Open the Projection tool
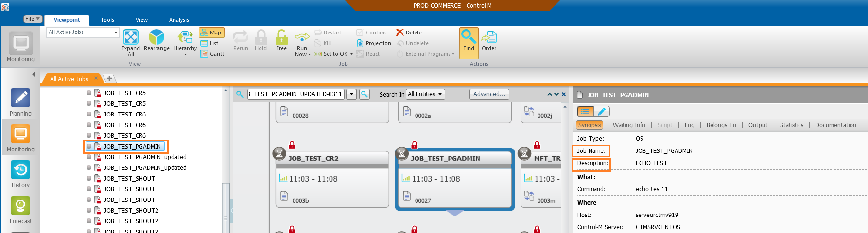The height and width of the screenshot is (233, 868). [374, 43]
